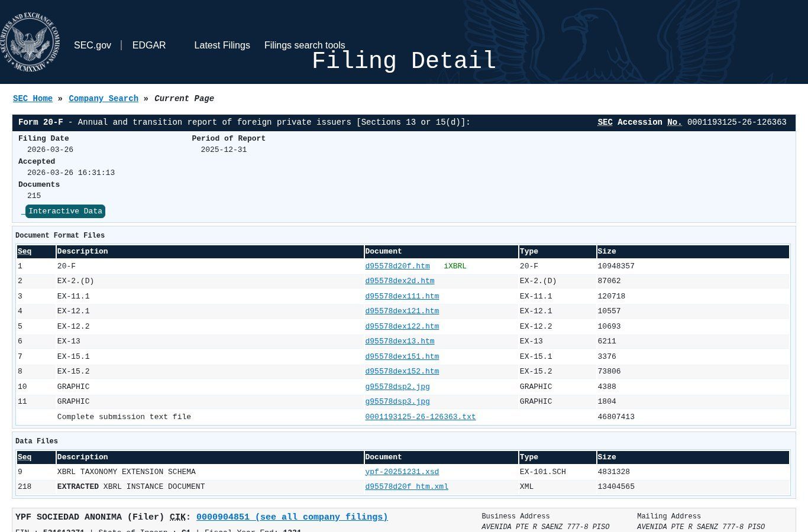Open graphic g95578dsp3.jpg
The image size is (808, 532).
pyautogui.click(x=397, y=401)
